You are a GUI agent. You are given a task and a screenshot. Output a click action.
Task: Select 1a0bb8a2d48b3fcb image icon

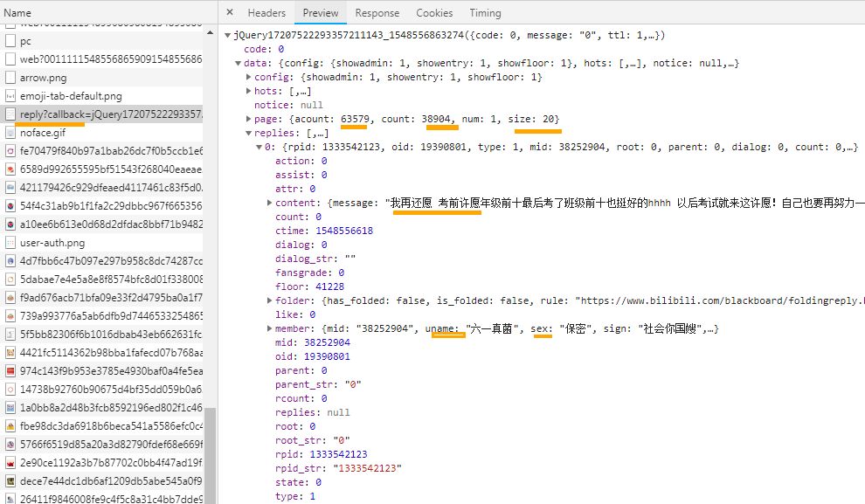(x=10, y=408)
